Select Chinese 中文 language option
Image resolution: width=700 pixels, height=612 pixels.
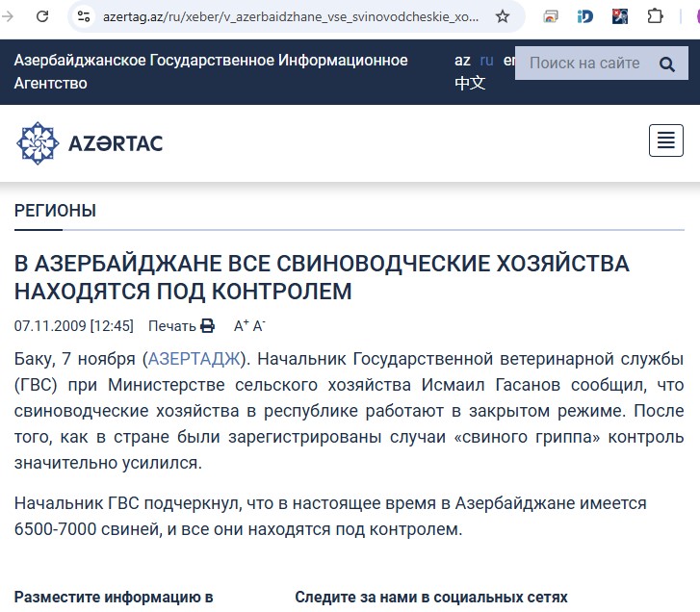click(x=469, y=84)
